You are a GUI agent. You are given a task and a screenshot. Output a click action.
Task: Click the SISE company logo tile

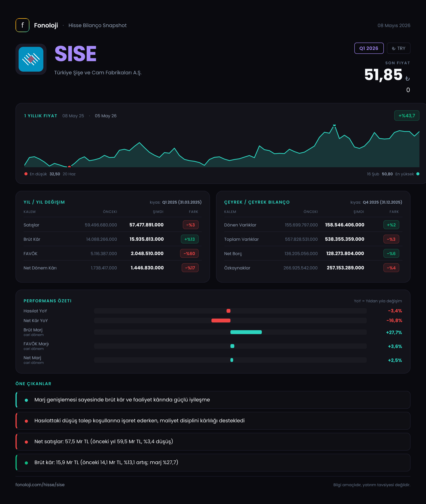(x=31, y=59)
